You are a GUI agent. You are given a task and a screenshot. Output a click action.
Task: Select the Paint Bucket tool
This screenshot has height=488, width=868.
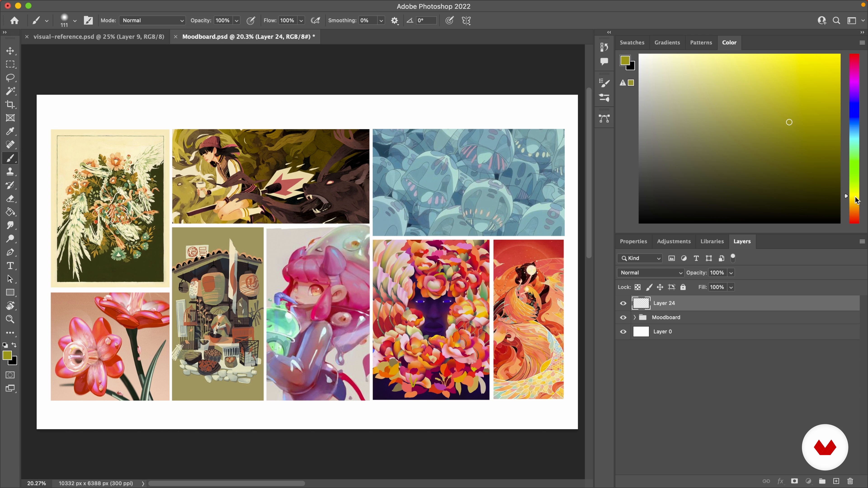coord(10,212)
